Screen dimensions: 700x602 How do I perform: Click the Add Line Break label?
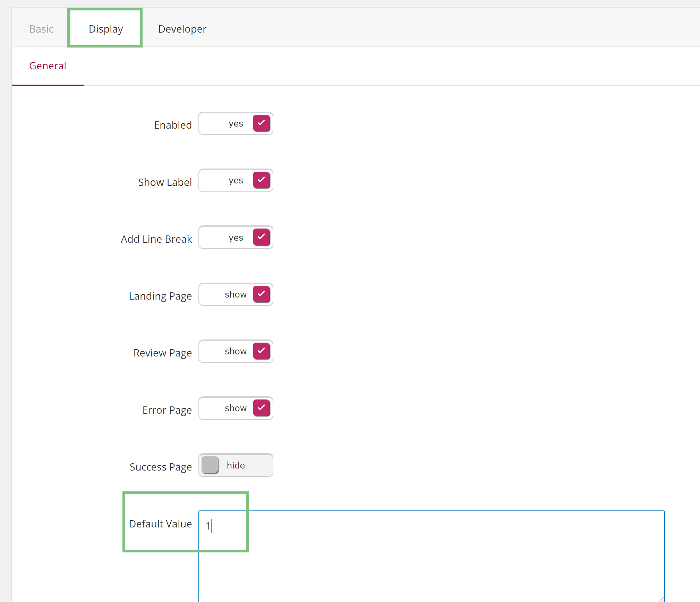(156, 239)
